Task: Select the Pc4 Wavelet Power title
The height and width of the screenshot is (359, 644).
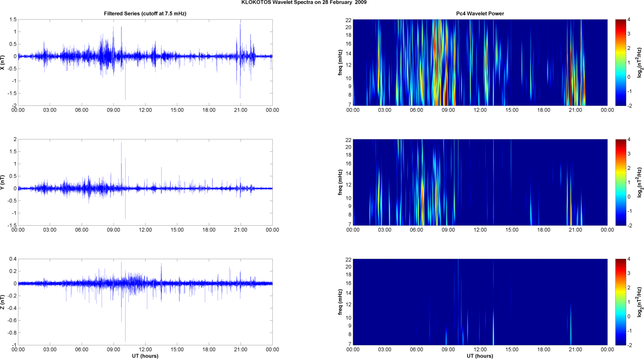Action: click(x=480, y=13)
